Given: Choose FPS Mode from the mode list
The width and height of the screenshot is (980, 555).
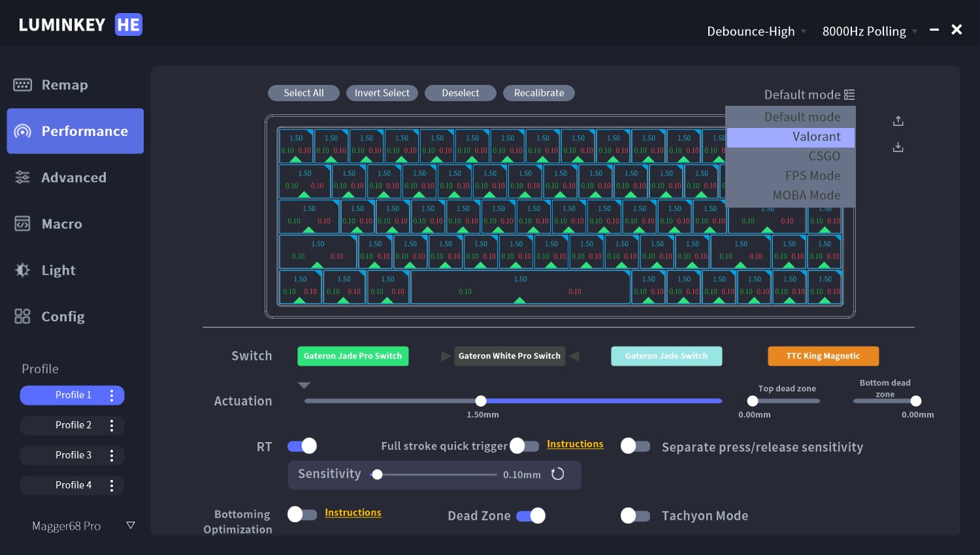Looking at the screenshot, I should point(791,176).
